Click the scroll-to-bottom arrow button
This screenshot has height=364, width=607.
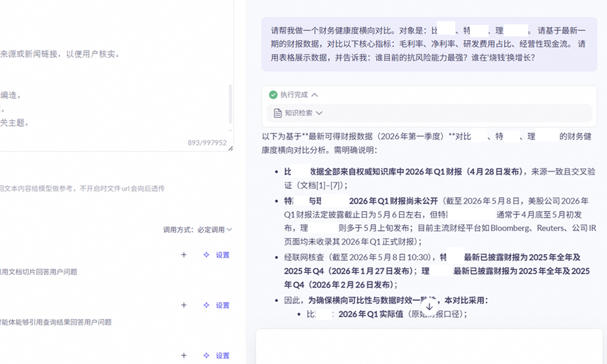(429, 307)
